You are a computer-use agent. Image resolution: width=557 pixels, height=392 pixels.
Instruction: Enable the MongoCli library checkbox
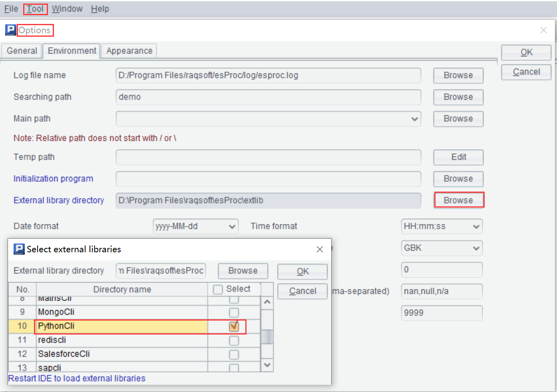click(x=234, y=312)
